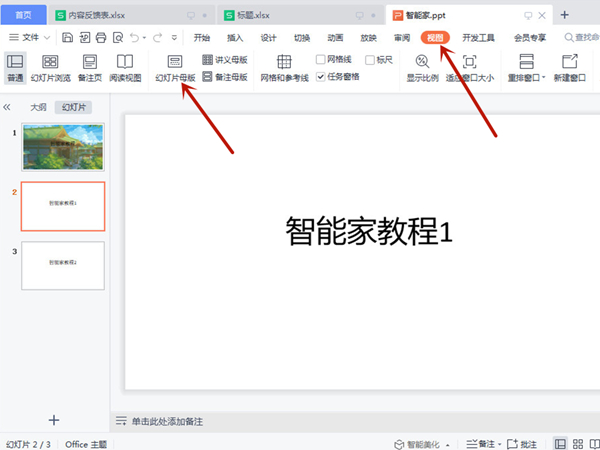Viewport: 600px width, 450px height.
Task: Switch to 阅读视图 reading view
Action: (125, 67)
